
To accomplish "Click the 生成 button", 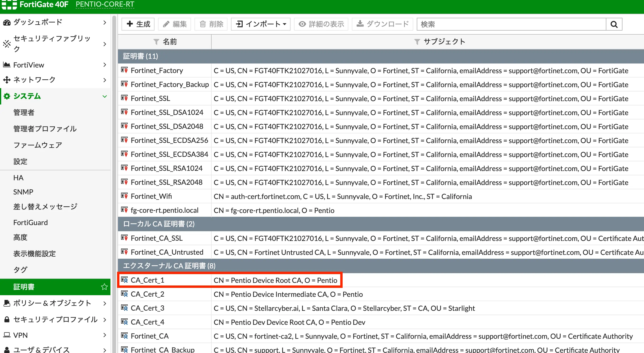I will (138, 24).
